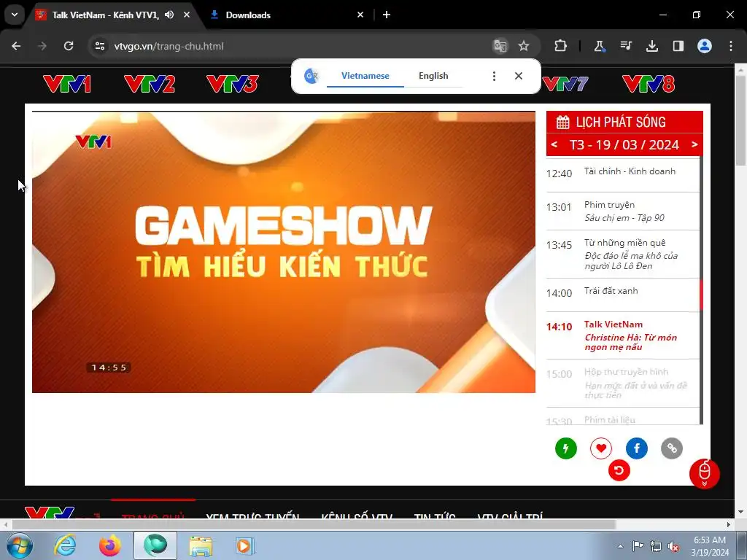Go to previous day in broadcast schedule
The width and height of the screenshot is (747, 560).
coord(554,144)
